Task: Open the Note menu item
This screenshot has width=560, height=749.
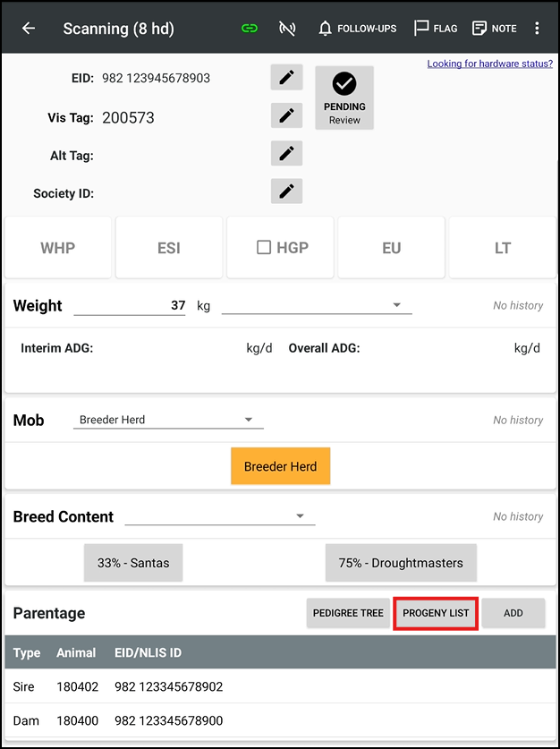Action: (x=494, y=29)
